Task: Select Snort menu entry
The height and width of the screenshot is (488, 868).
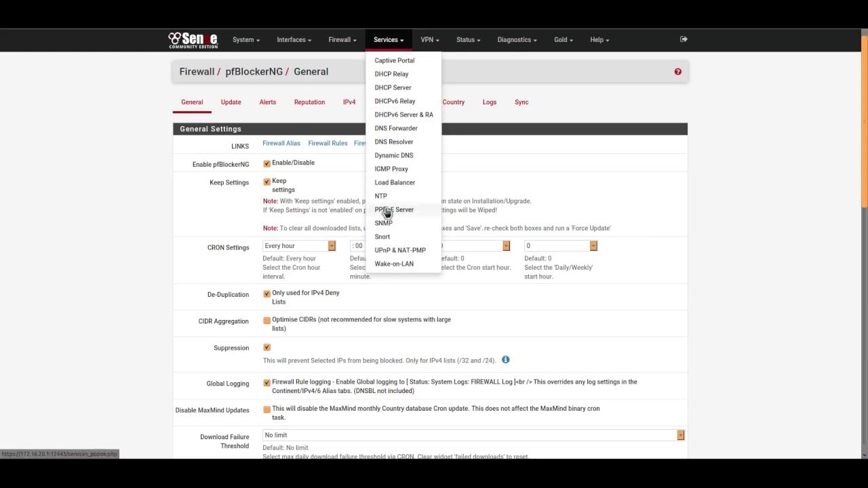Action: tap(382, 237)
